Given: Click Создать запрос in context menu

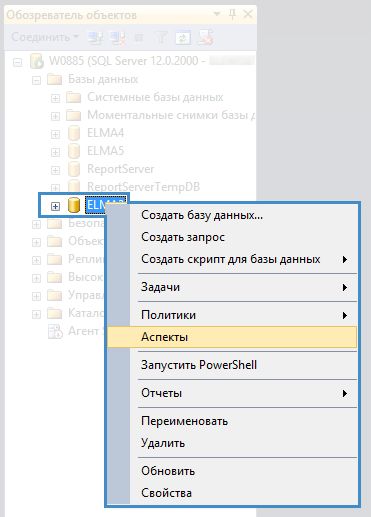Looking at the screenshot, I should [x=232, y=237].
